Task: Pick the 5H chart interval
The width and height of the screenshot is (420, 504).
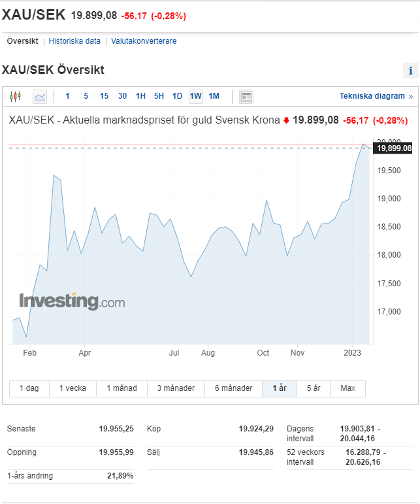Action: pyautogui.click(x=159, y=97)
